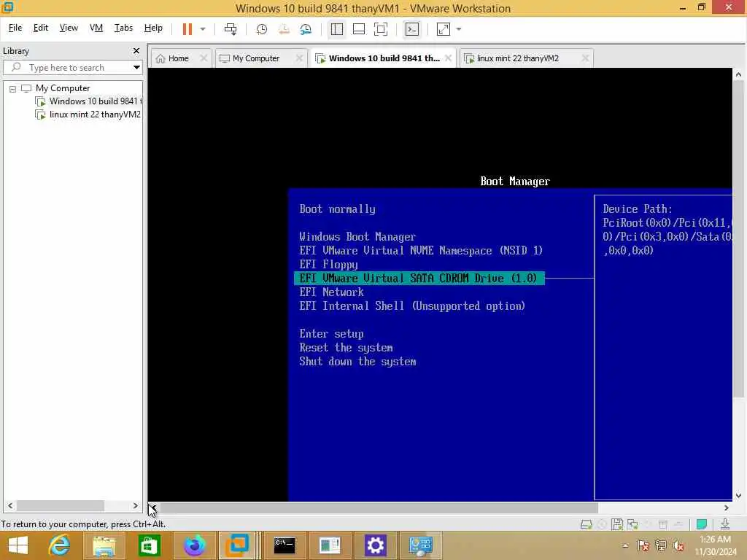Toggle the thumbnail bar view
747x560 pixels.
coord(359,29)
